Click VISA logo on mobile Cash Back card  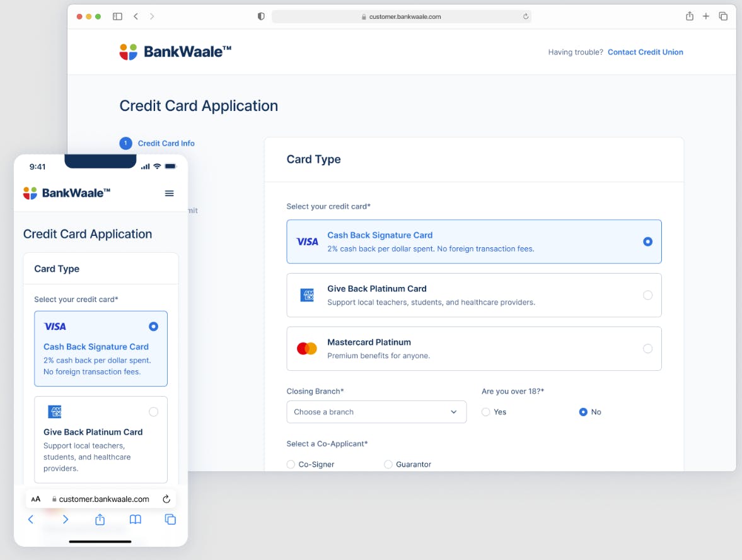click(x=55, y=327)
